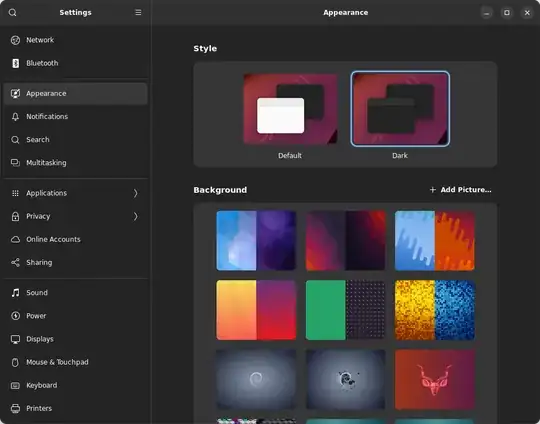
Task: Click the Appearance icon in sidebar
Action: 15,93
